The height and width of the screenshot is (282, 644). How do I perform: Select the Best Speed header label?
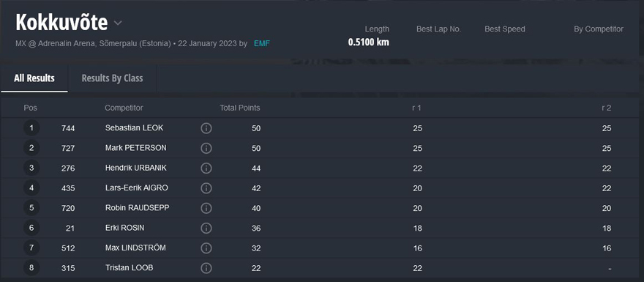point(505,29)
